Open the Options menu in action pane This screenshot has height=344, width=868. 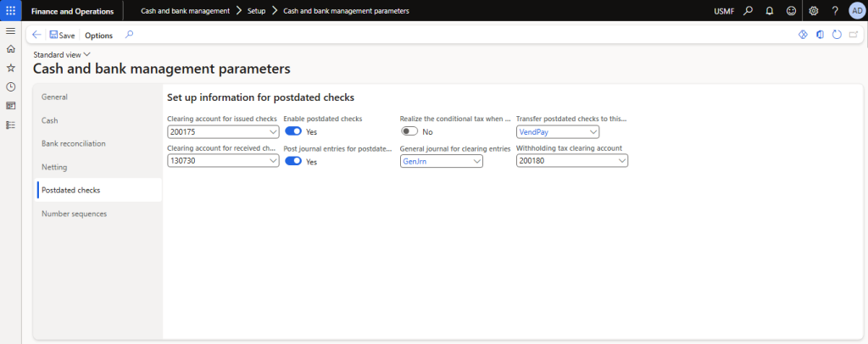point(98,36)
